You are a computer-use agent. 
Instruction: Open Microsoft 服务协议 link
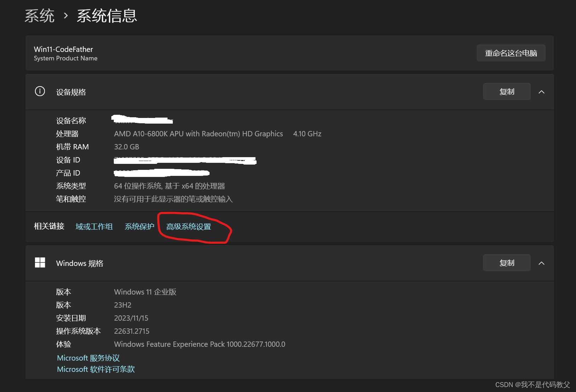pyautogui.click(x=88, y=358)
